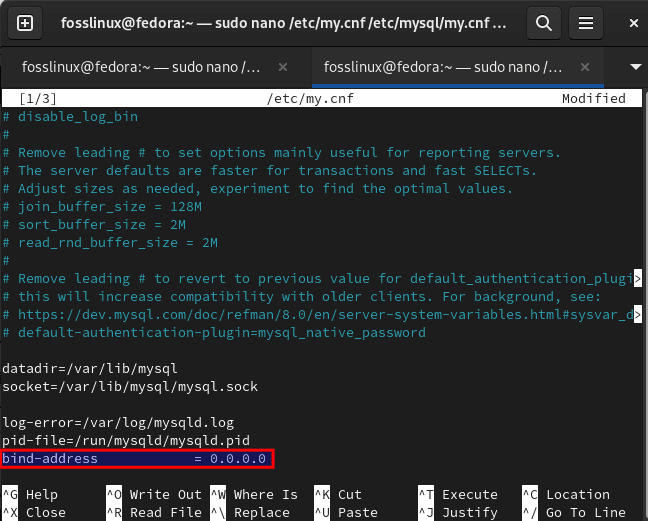Image resolution: width=648 pixels, height=521 pixels.
Task: Click the /etc/my.cnf filename in nano header
Action: click(310, 99)
